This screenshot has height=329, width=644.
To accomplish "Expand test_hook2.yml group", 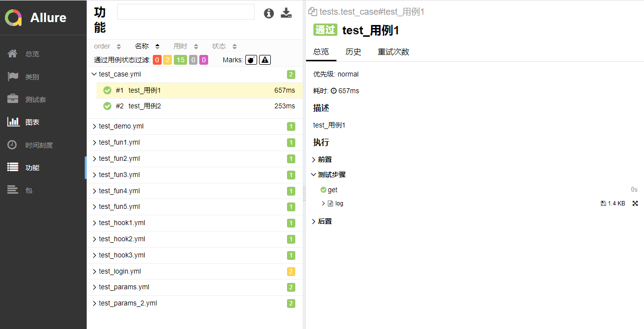I will coord(195,239).
